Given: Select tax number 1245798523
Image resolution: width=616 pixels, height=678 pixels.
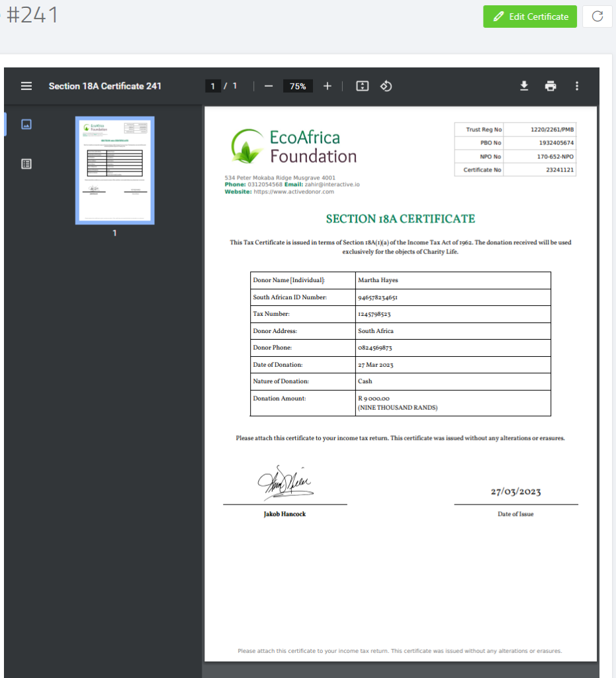Looking at the screenshot, I should click(374, 315).
